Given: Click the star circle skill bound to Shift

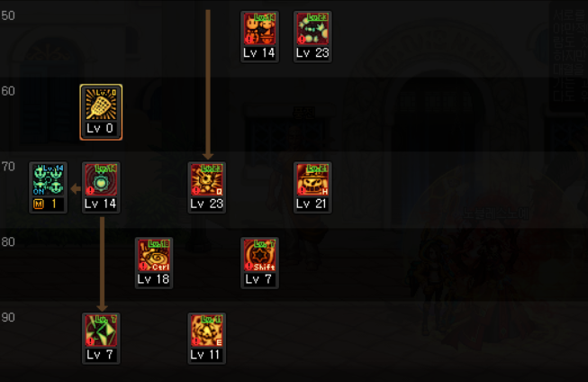Looking at the screenshot, I should pyautogui.click(x=259, y=255).
